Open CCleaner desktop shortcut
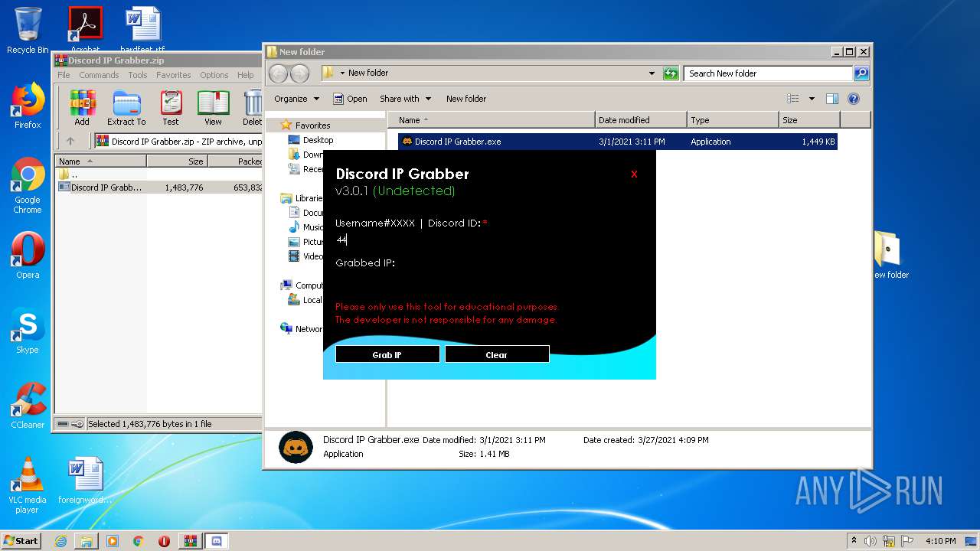This screenshot has height=551, width=980. point(28,406)
